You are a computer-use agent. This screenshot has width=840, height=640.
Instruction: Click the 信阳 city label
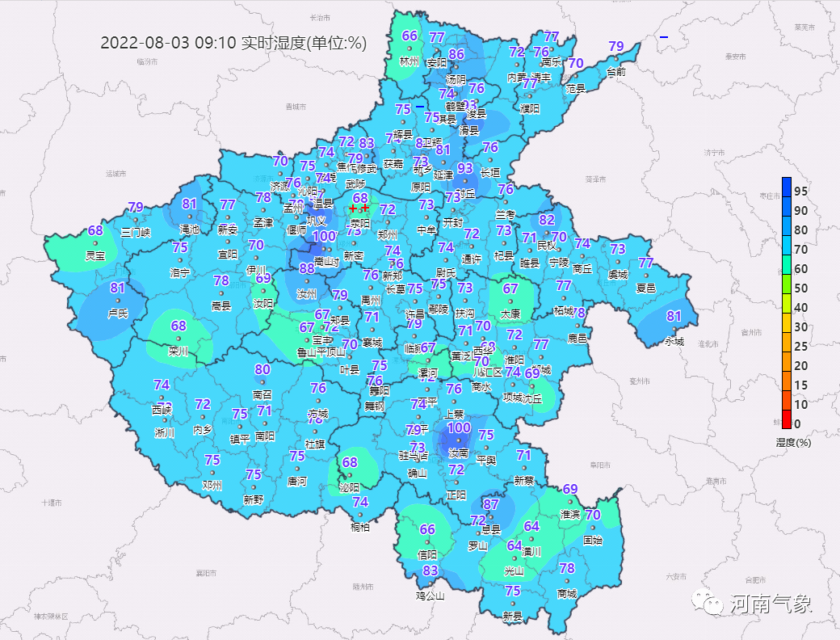427,555
